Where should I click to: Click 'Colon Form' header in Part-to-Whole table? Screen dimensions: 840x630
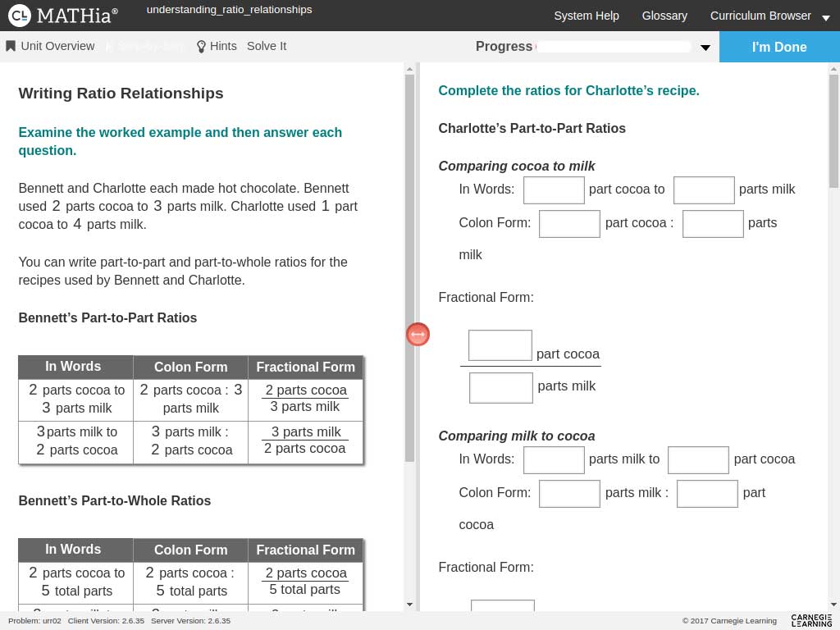click(190, 550)
